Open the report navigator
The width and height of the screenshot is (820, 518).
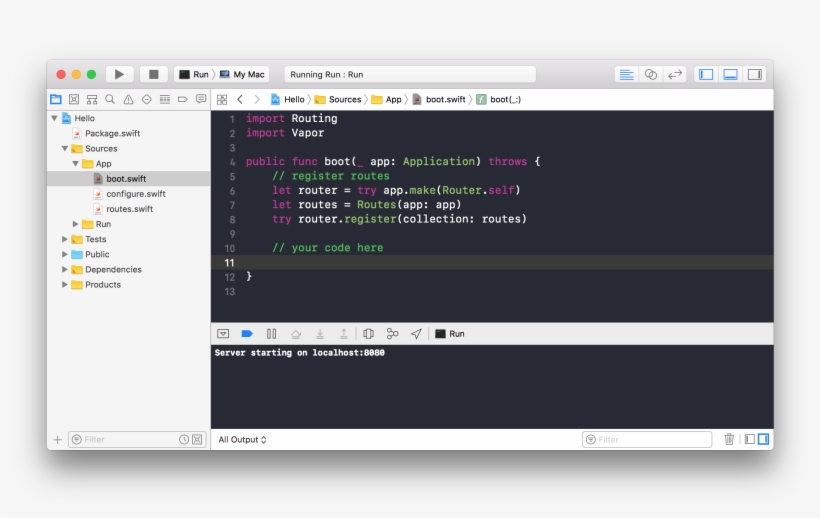[x=201, y=99]
